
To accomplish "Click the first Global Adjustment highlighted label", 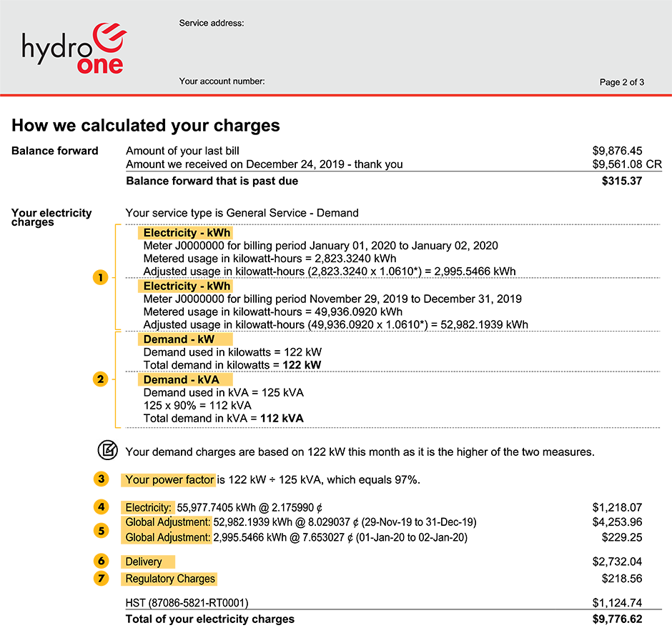I will 167,522.
